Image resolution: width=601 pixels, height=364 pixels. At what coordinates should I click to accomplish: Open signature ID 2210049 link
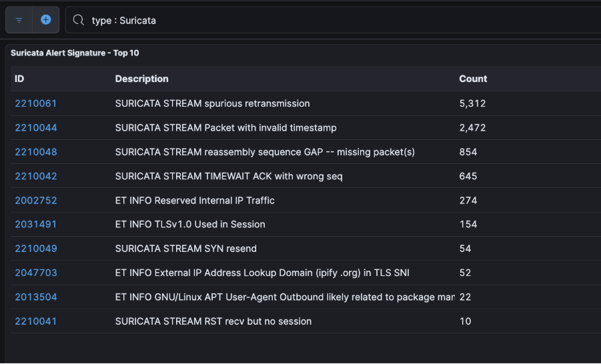pyautogui.click(x=36, y=249)
